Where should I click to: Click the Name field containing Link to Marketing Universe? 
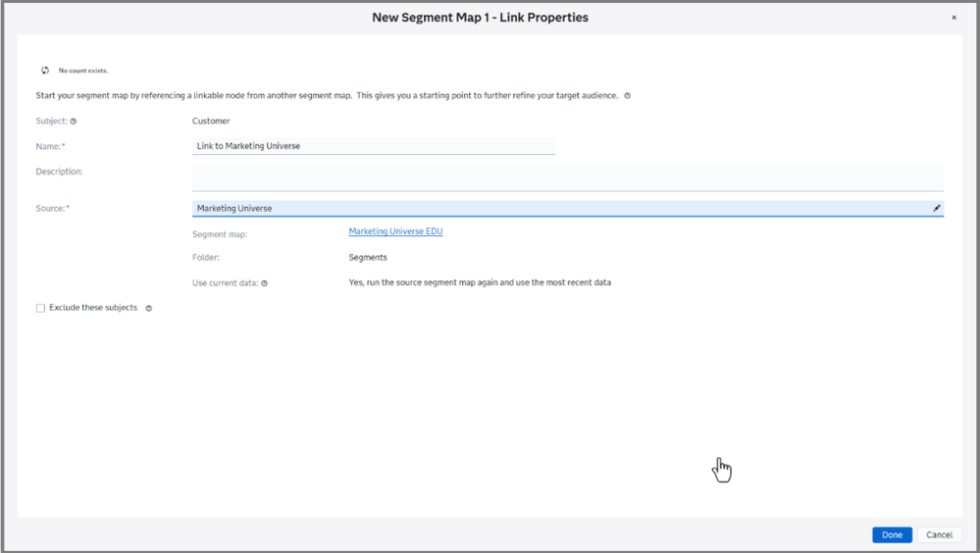(x=373, y=145)
